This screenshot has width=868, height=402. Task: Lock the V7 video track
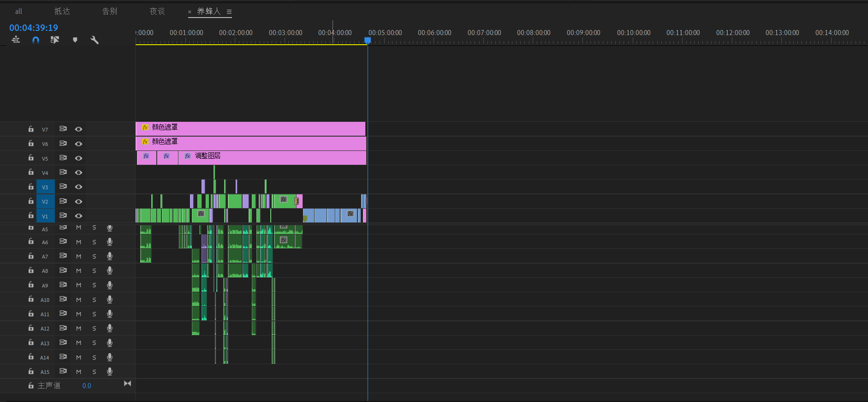(x=31, y=129)
